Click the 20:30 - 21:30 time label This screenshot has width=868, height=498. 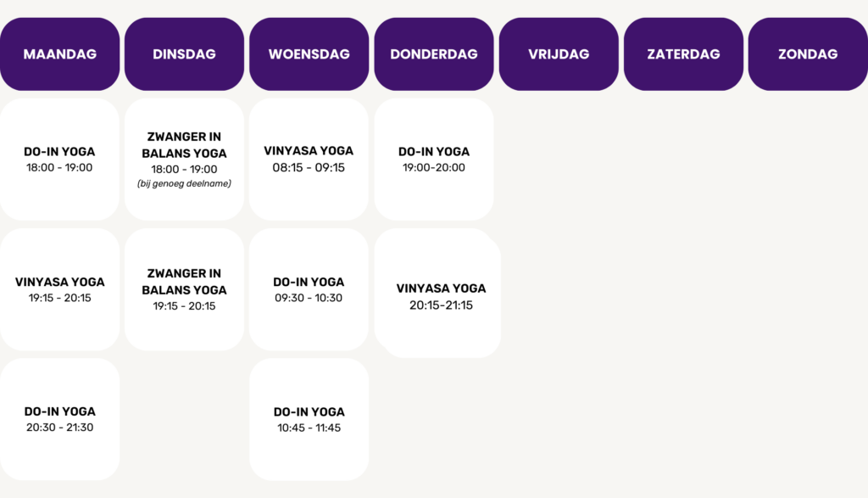(x=60, y=428)
